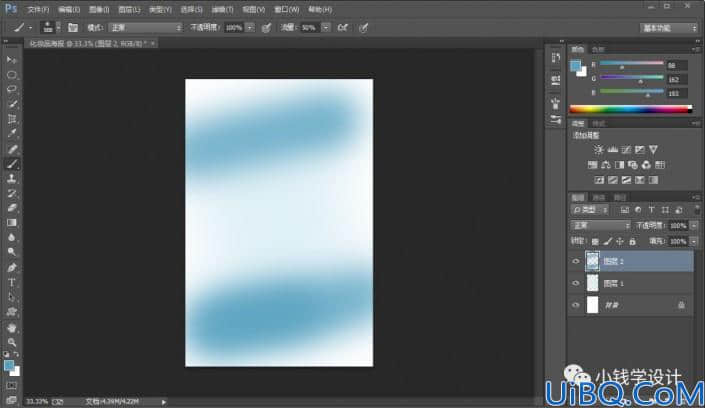Open the workspace switcher dropdown
Screen dimensions: 705x408
coord(669,28)
